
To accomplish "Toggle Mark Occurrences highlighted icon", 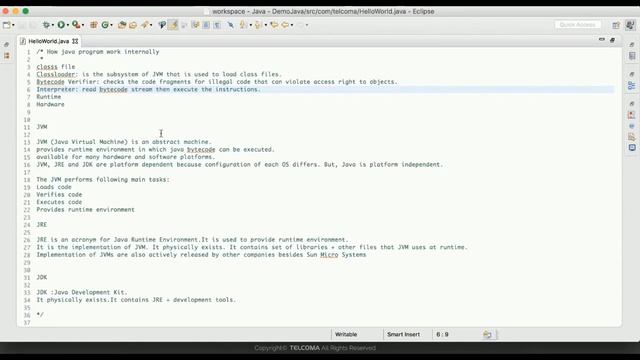I will [173, 25].
